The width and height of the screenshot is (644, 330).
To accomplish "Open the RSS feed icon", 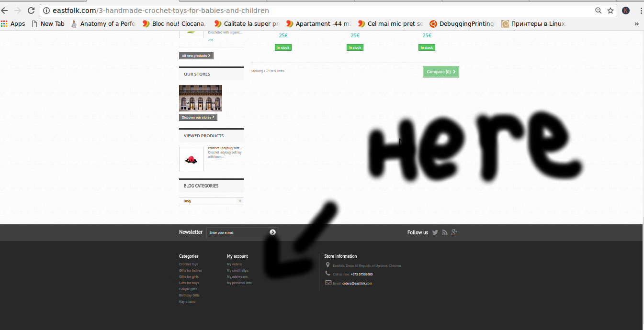I will click(x=445, y=232).
